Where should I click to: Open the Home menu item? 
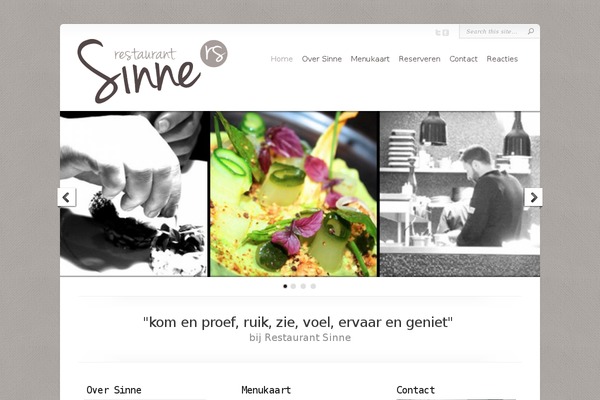pyautogui.click(x=282, y=59)
